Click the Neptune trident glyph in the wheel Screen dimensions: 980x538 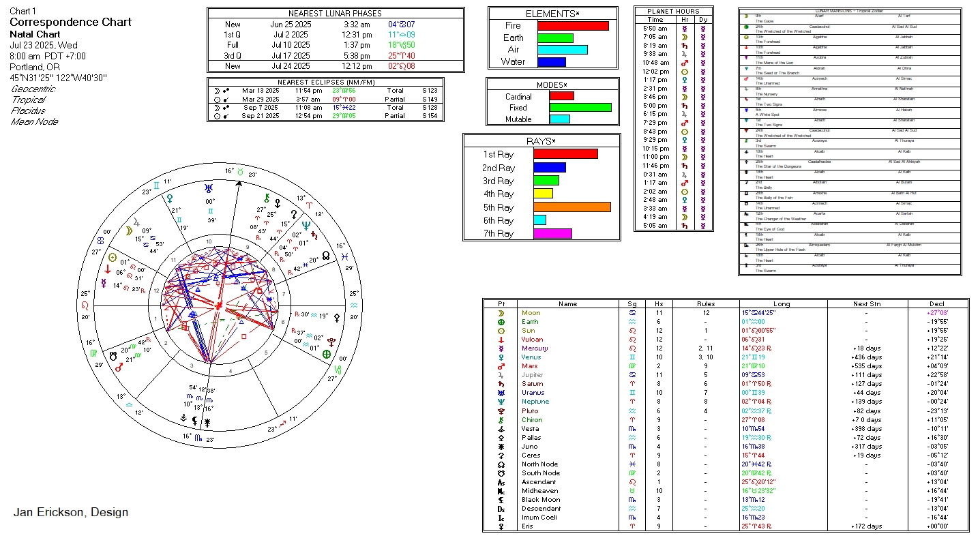pyautogui.click(x=306, y=225)
